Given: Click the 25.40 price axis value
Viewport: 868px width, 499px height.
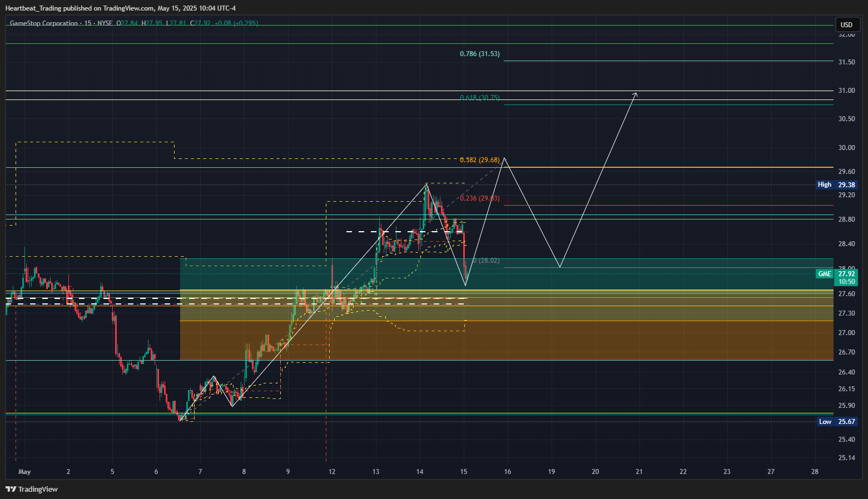Looking at the screenshot, I should click(x=846, y=440).
